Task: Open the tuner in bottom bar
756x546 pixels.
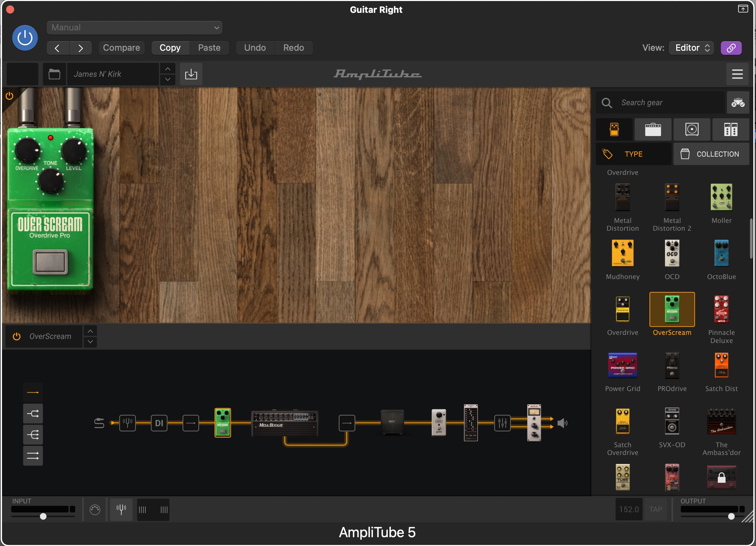Action: 121,509
